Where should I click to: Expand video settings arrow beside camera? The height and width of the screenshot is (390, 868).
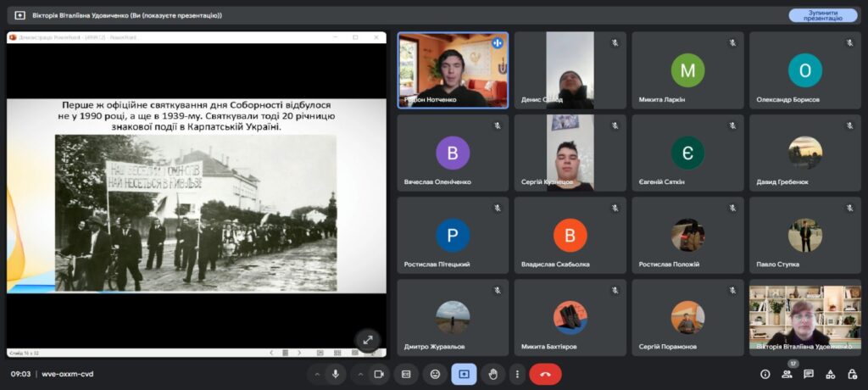[360, 374]
